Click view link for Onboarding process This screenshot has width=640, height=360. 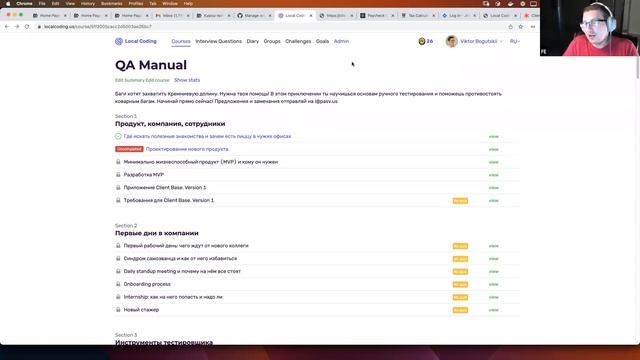[x=493, y=284]
